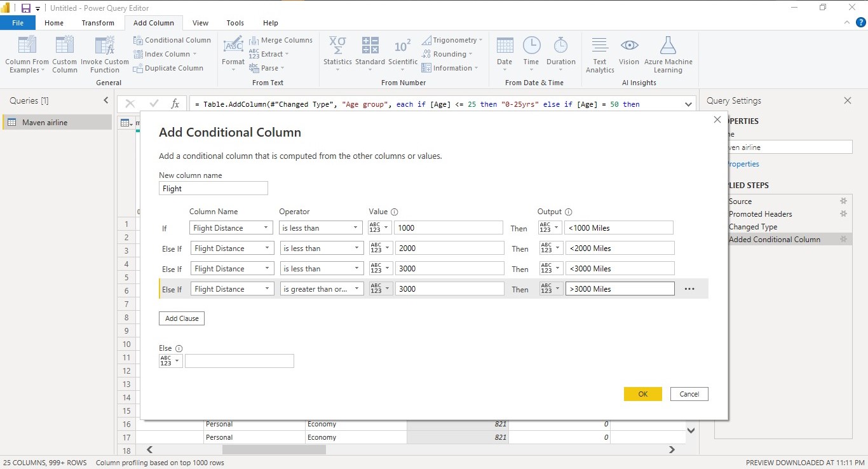Open Trigonometry dropdown
Viewport: 868px width, 469px height.
(452, 40)
